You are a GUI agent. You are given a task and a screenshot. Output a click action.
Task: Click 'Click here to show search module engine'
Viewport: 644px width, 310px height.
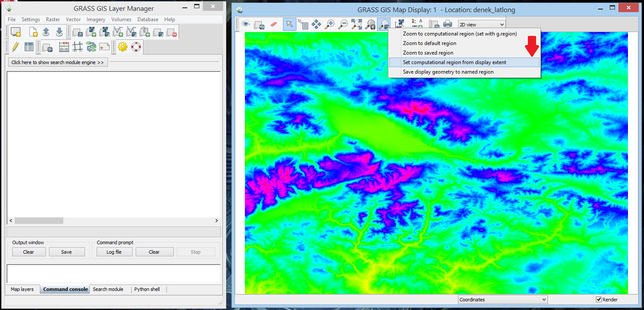tap(58, 62)
